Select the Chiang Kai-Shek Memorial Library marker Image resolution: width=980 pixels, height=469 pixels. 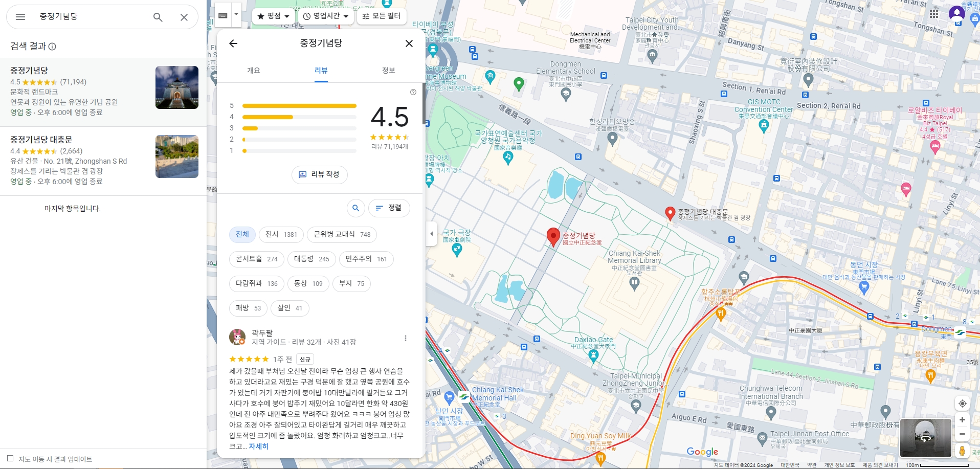point(634,284)
